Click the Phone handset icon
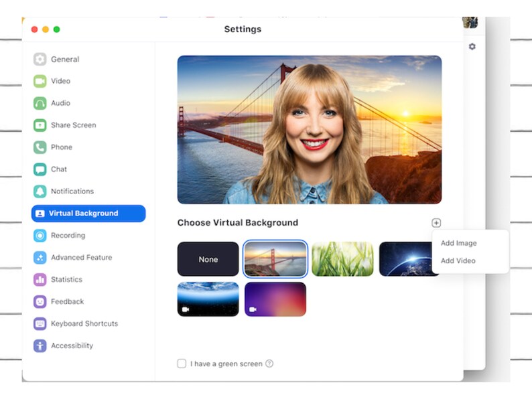 pyautogui.click(x=40, y=147)
